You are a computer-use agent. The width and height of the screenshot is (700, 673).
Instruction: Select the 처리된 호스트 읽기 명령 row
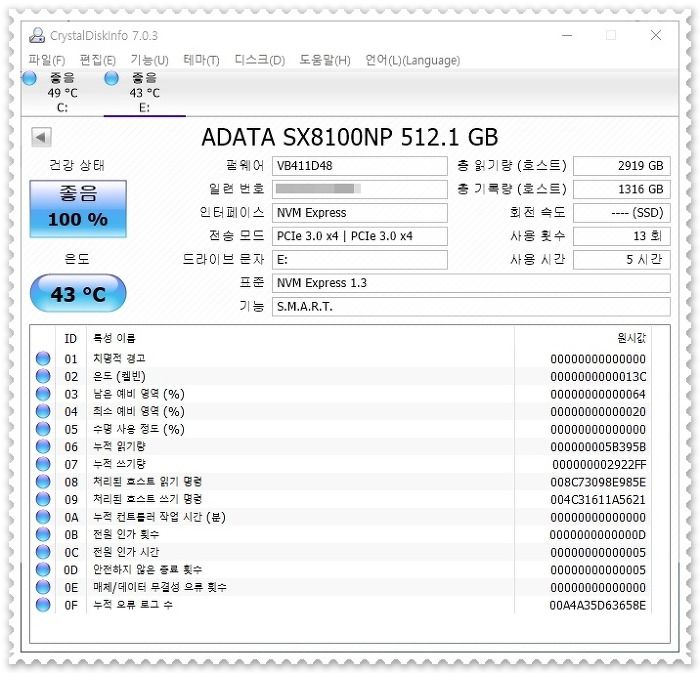tap(341, 482)
